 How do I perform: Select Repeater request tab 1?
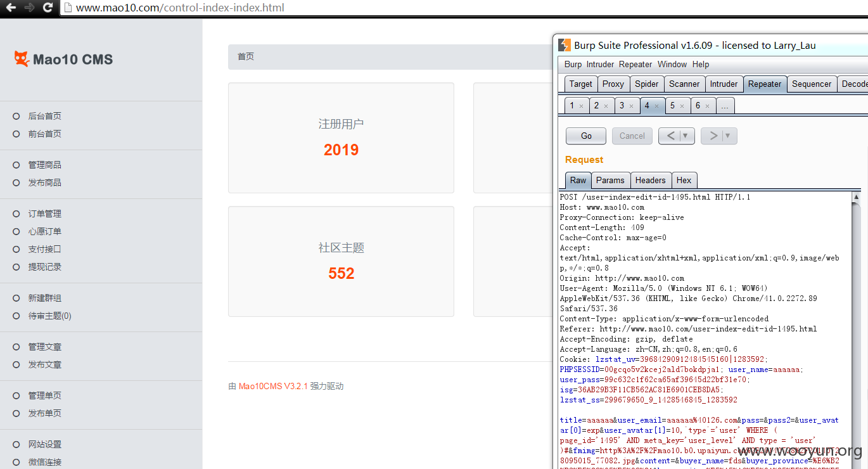[572, 106]
